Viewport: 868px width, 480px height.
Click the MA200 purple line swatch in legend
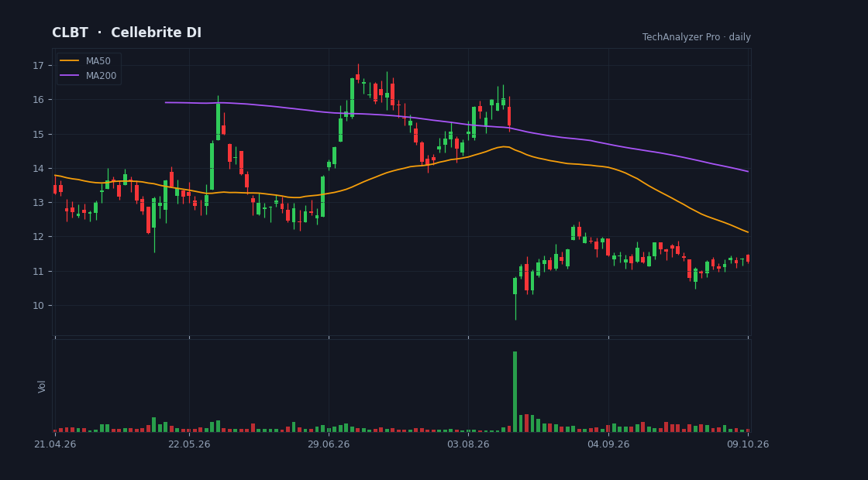(69, 75)
